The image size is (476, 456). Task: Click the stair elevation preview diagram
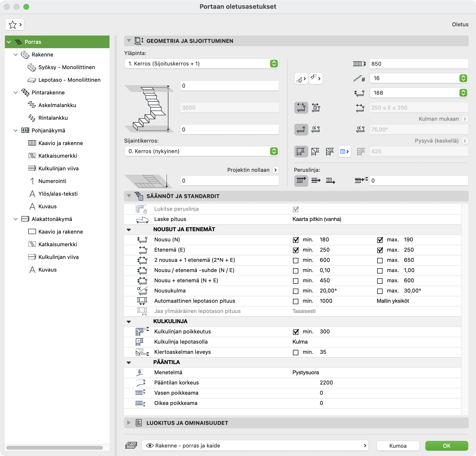(149, 109)
